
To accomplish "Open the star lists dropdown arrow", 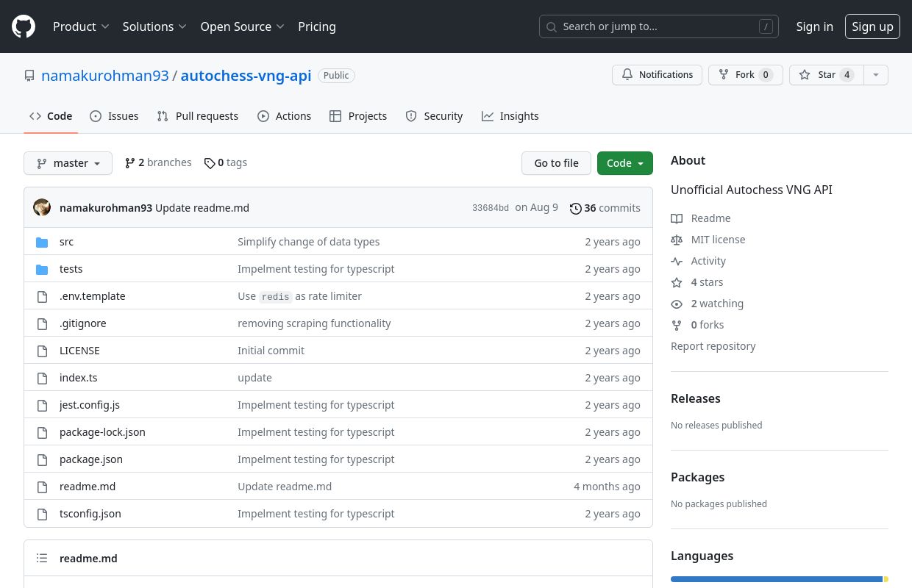I will [875, 75].
